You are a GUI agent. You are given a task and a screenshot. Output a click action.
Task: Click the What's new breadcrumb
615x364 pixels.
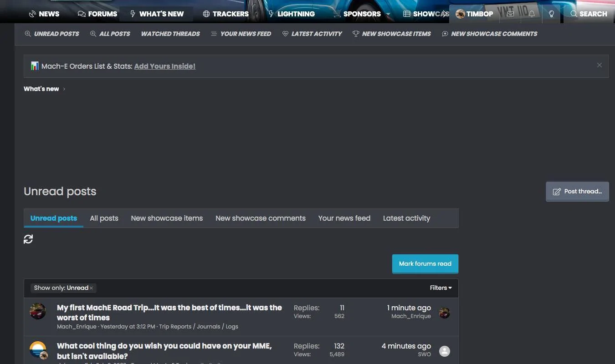[x=41, y=89]
